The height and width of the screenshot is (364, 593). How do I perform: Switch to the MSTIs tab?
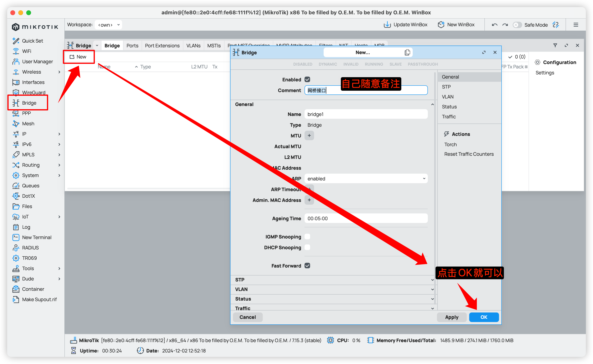[x=214, y=46]
